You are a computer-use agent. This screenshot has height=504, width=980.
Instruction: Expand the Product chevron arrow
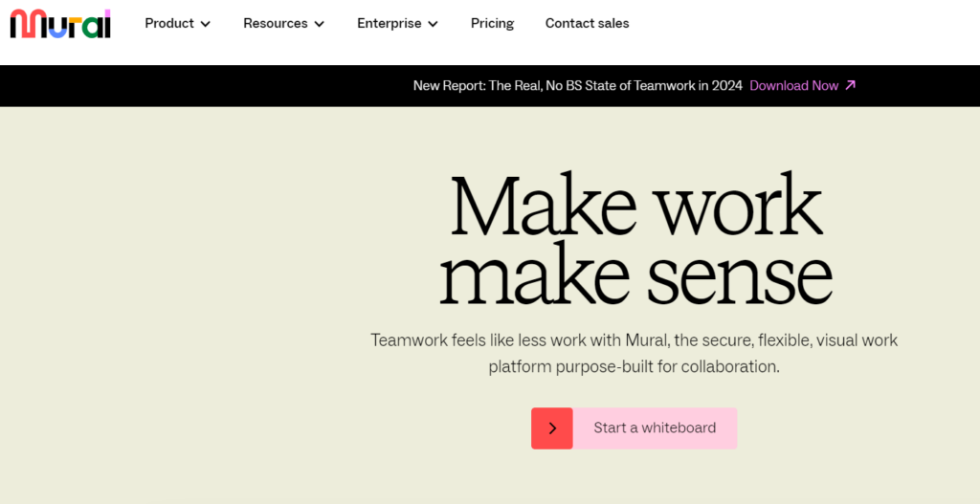(x=205, y=24)
